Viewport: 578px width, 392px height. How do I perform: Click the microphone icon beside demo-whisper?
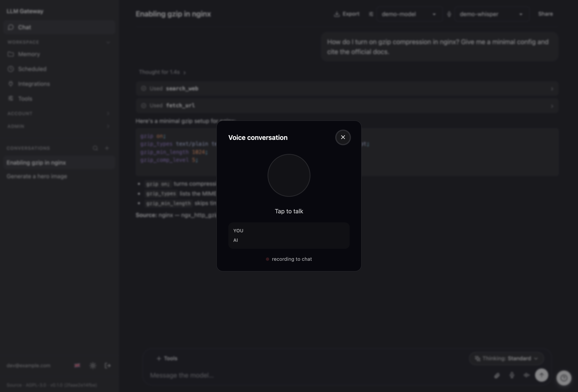point(449,14)
